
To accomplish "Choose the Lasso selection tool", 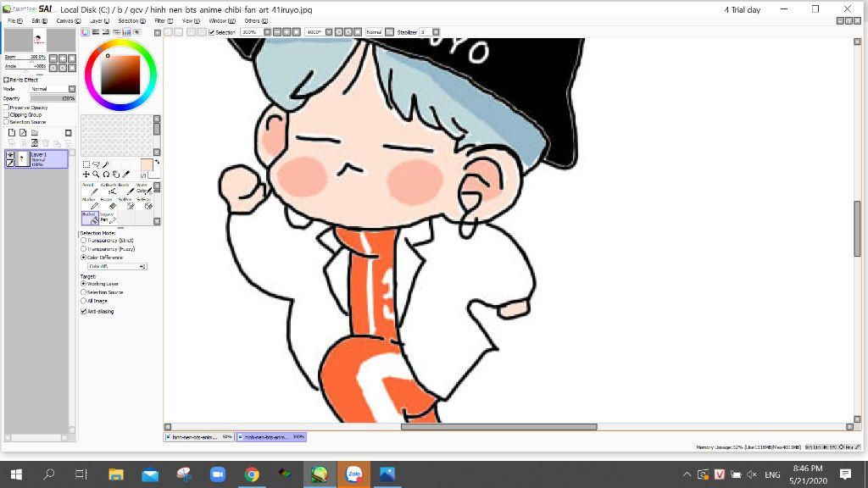I will click(96, 164).
